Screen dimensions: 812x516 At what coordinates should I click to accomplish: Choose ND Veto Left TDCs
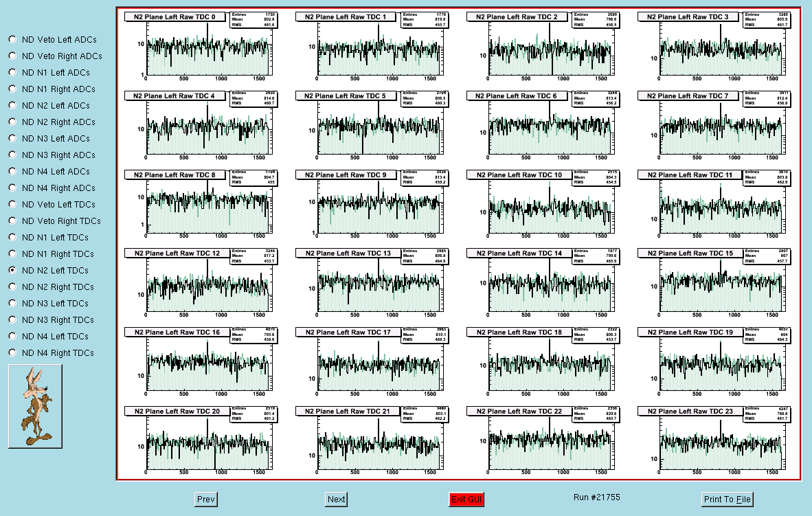click(12, 204)
